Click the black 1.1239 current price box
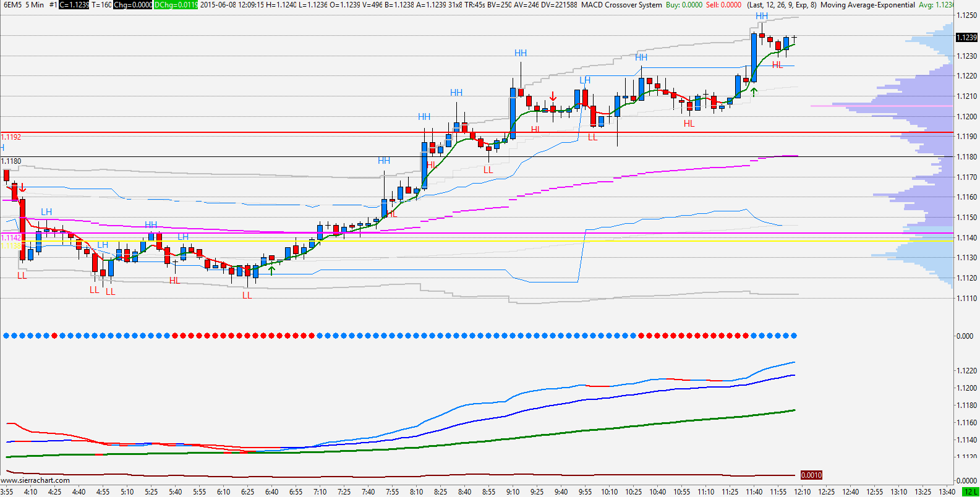 (x=966, y=38)
